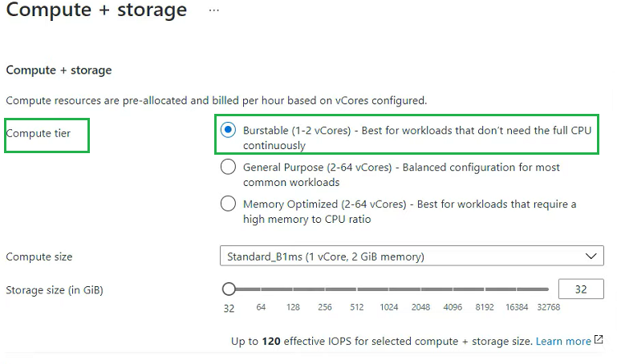Pick the Memory Optimized (2-64 vCores) tier
The height and width of the screenshot is (364, 617).
coord(229,204)
